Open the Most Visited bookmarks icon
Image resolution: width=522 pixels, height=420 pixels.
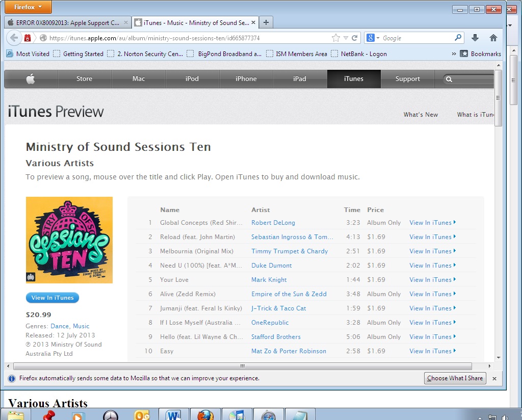coord(10,54)
